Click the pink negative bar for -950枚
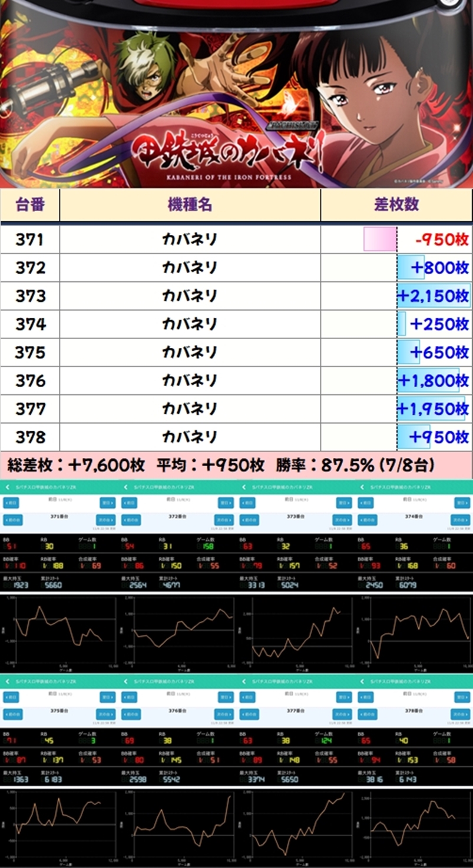Screen dimensions: 473x868 [380, 240]
